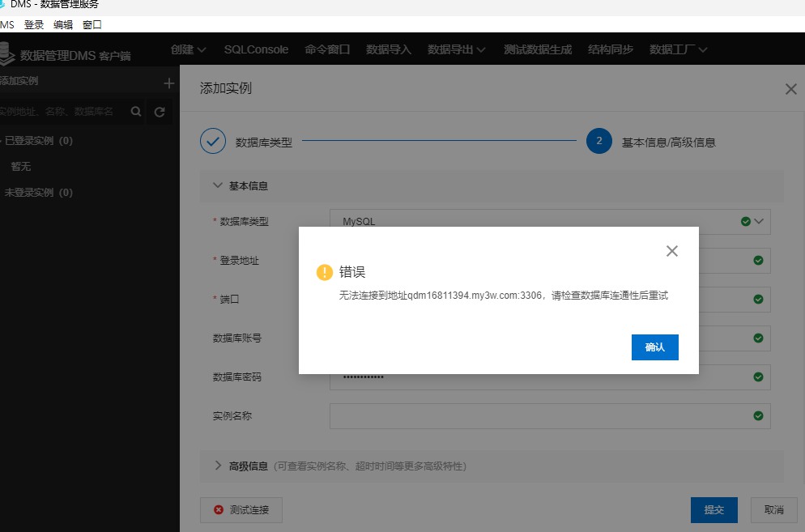The height and width of the screenshot is (532, 805).
Task: Open 命令窗口 in the top navigation
Action: (327, 50)
